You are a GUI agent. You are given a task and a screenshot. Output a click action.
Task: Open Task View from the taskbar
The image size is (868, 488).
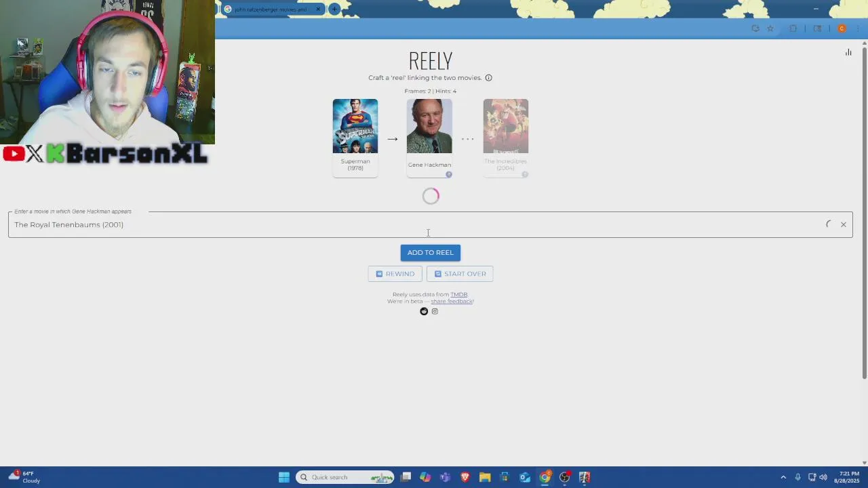[406, 477]
